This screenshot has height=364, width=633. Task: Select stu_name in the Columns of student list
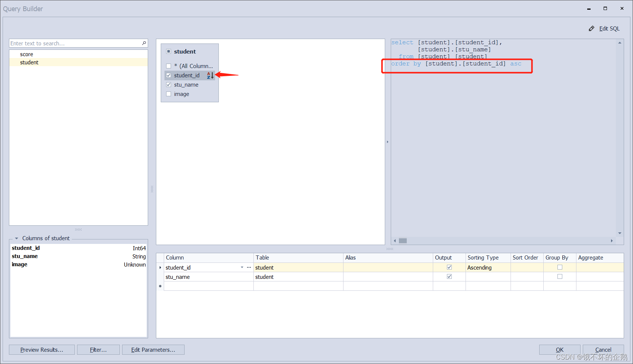(x=79, y=256)
